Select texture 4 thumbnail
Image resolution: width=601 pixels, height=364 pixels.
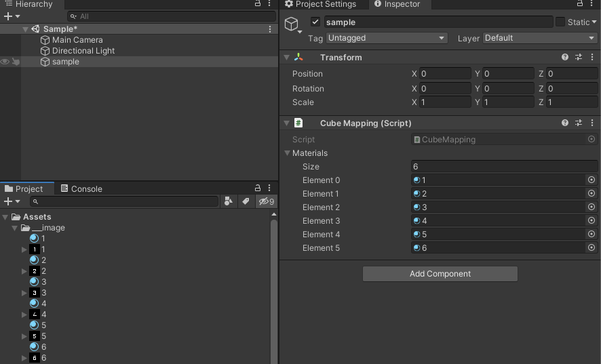[x=35, y=315]
